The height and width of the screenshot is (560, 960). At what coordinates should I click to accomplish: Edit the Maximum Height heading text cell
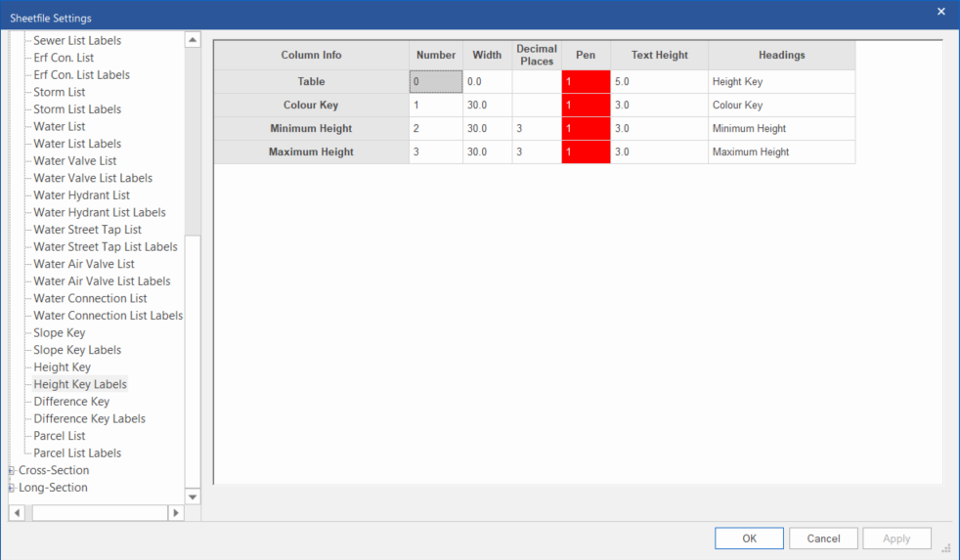point(781,152)
